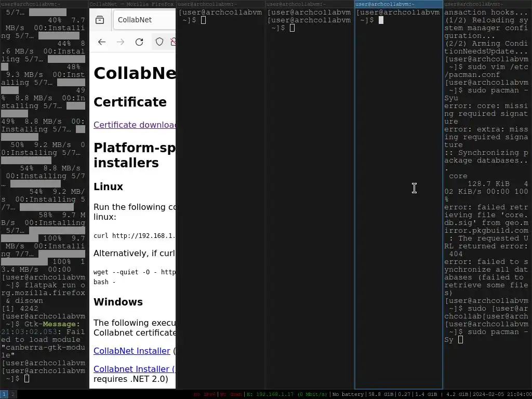This screenshot has width=532, height=399.
Task: Focus the CollabNet — Mozilla Firefox title bar
Action: point(132,4)
